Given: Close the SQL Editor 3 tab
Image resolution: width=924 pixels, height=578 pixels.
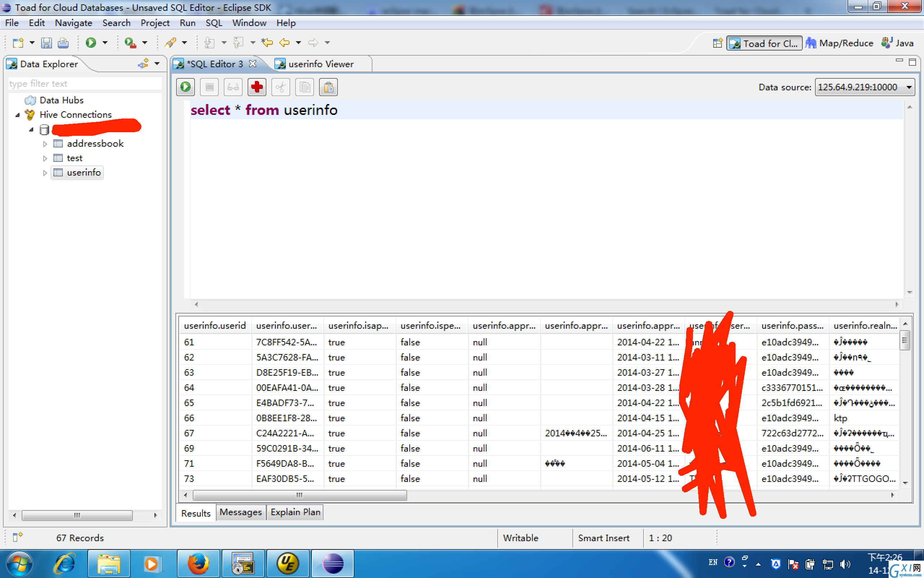Looking at the screenshot, I should pos(252,64).
